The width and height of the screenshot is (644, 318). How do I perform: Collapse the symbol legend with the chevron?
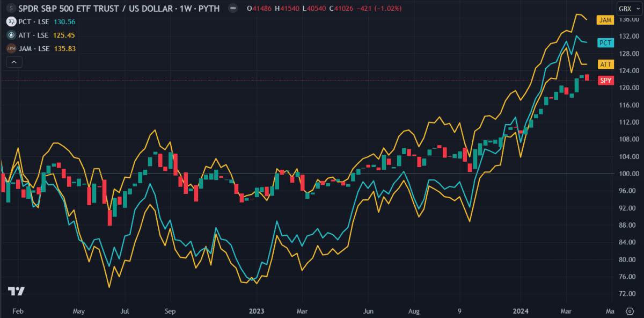coord(14,62)
